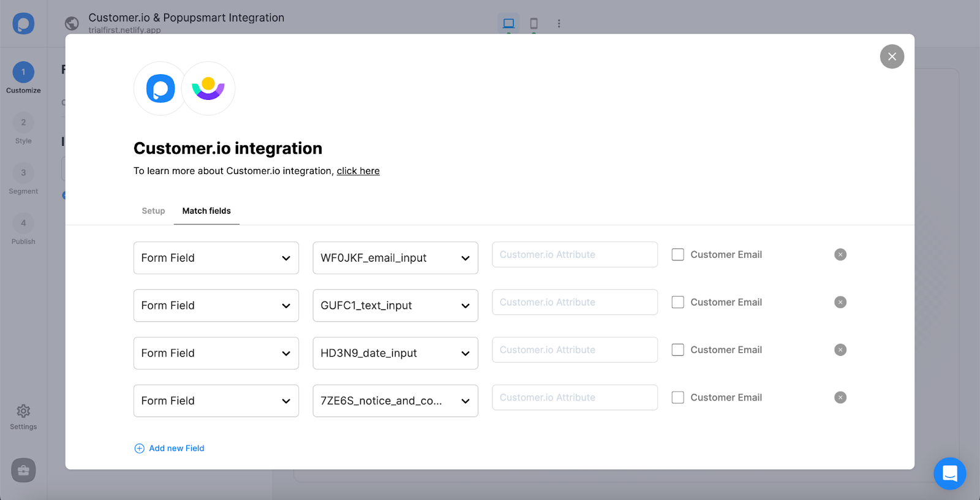The height and width of the screenshot is (500, 980).
Task: Click Add new Field
Action: (170, 449)
